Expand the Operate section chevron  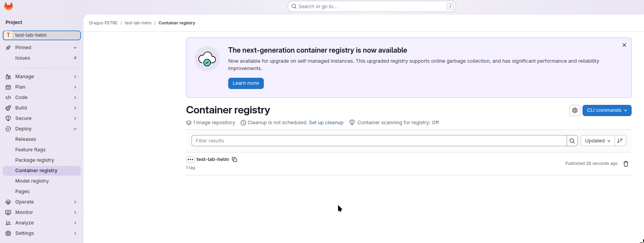tap(75, 202)
